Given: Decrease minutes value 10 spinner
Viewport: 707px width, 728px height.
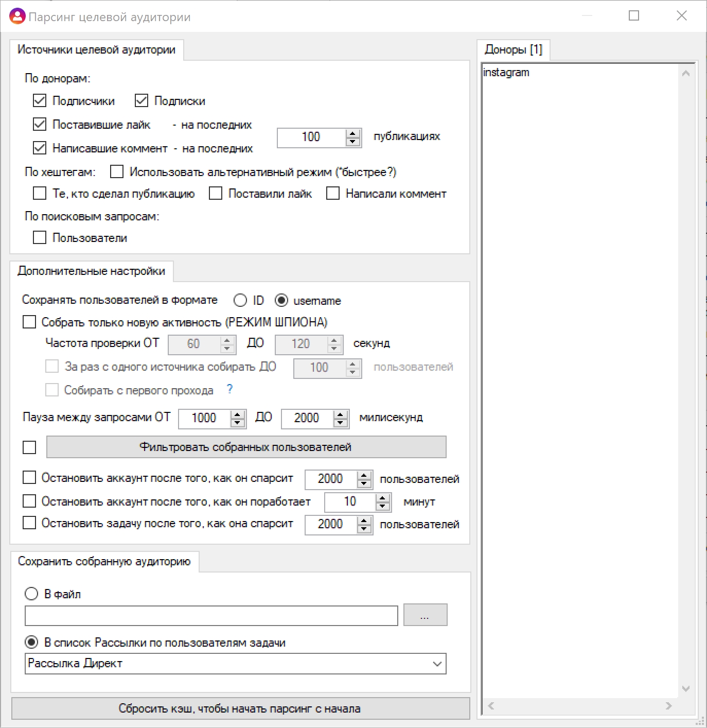Looking at the screenshot, I should [x=382, y=506].
